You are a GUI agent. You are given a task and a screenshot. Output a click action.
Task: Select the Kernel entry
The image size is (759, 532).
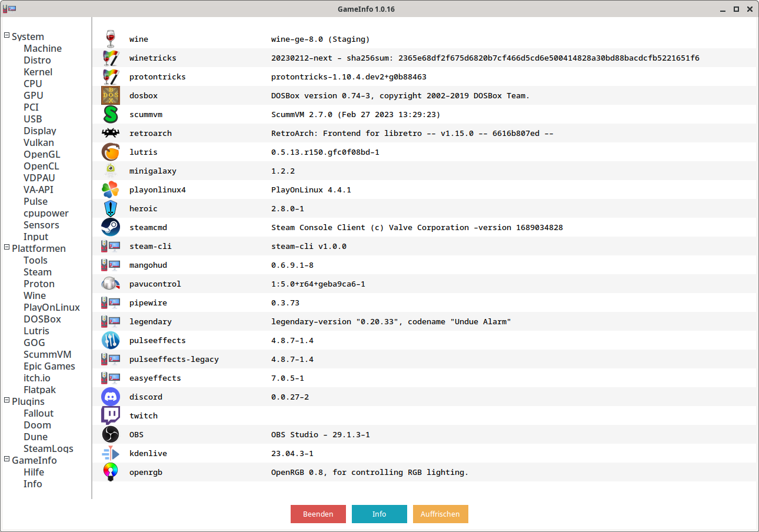(38, 72)
